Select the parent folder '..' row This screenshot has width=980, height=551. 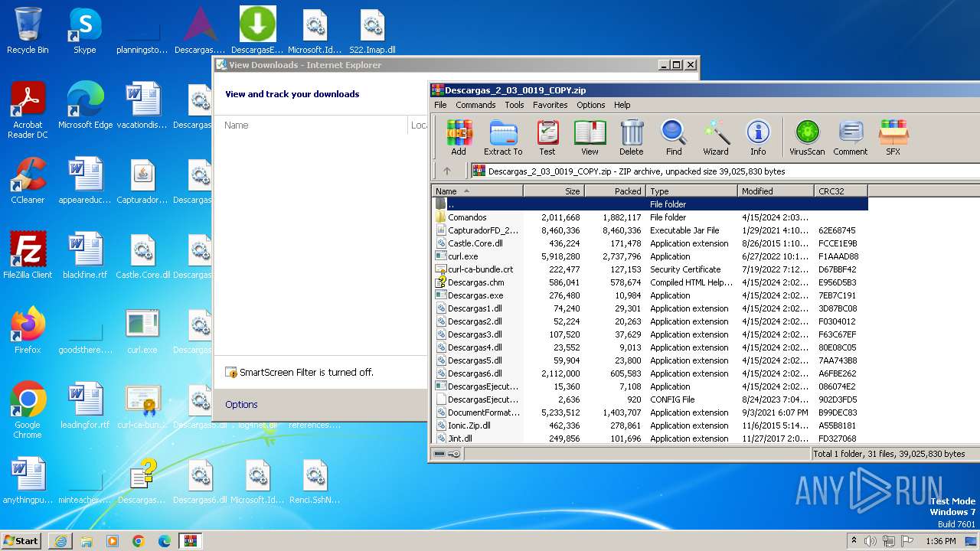pos(650,204)
